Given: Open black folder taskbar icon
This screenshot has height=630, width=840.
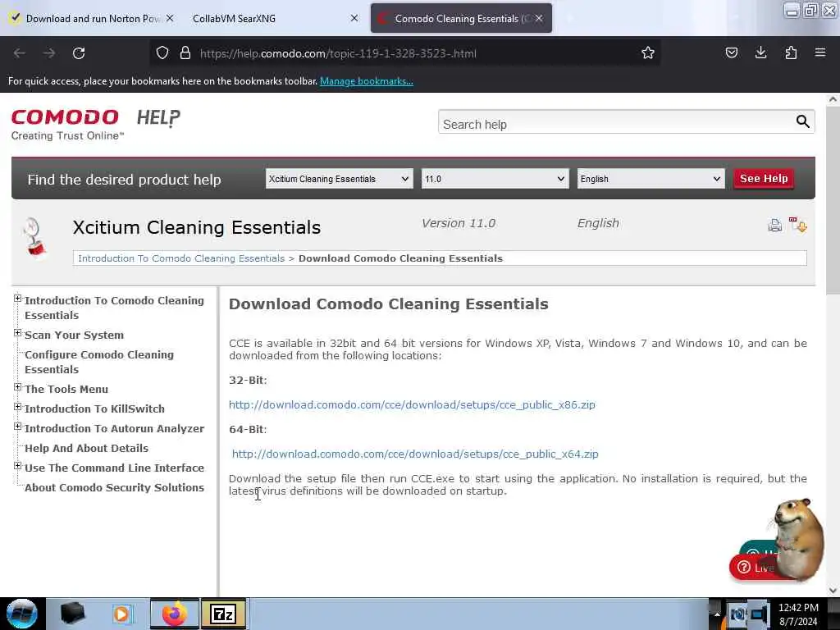Looking at the screenshot, I should pyautogui.click(x=72, y=614).
